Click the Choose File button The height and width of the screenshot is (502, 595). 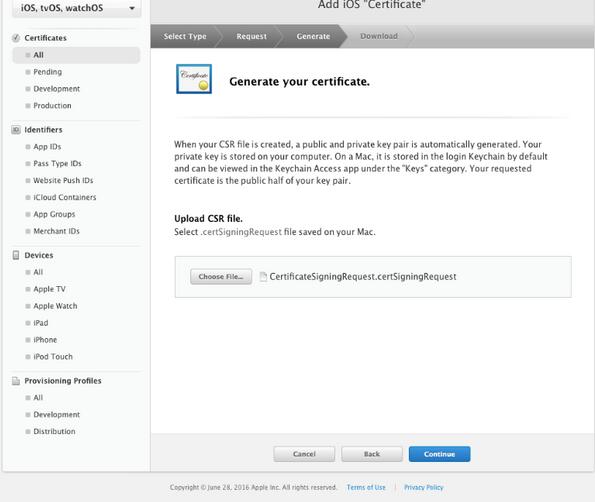click(221, 277)
